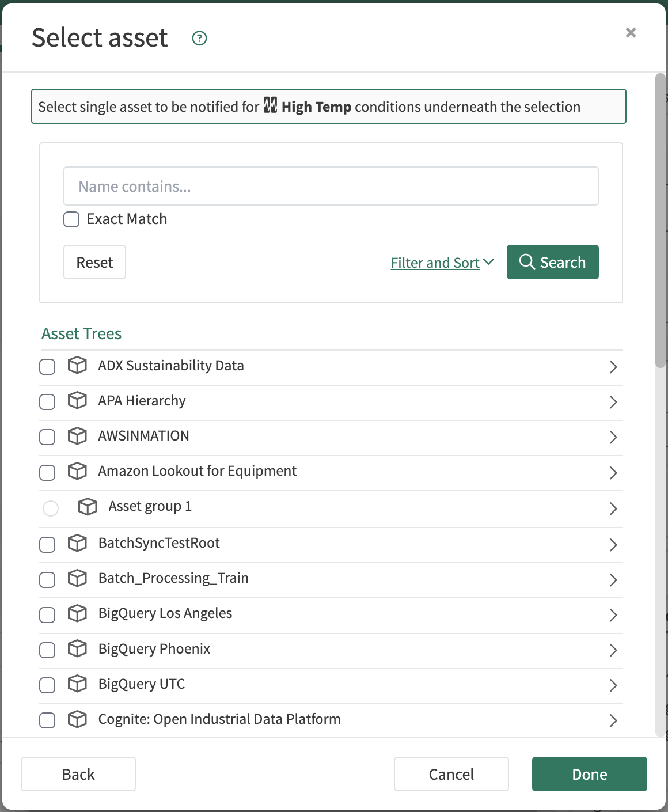Click the ADX Sustainability Data cube icon
This screenshot has height=812, width=668.
77,366
